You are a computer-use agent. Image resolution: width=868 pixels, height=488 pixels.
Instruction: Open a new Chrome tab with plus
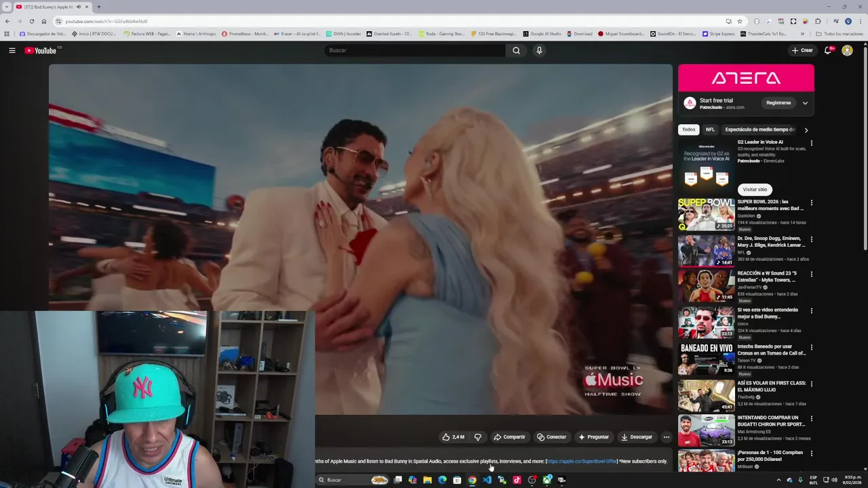coord(98,7)
